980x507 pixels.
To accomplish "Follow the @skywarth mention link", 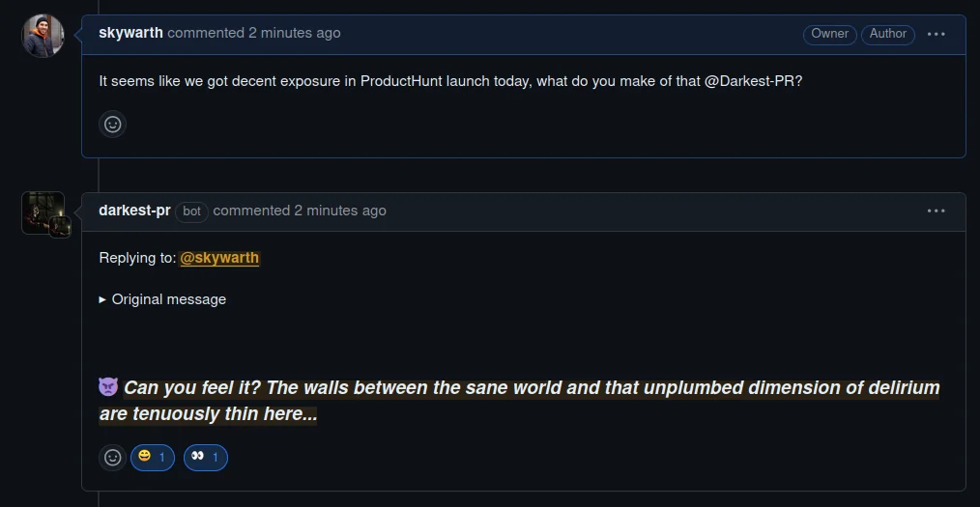I will point(219,258).
